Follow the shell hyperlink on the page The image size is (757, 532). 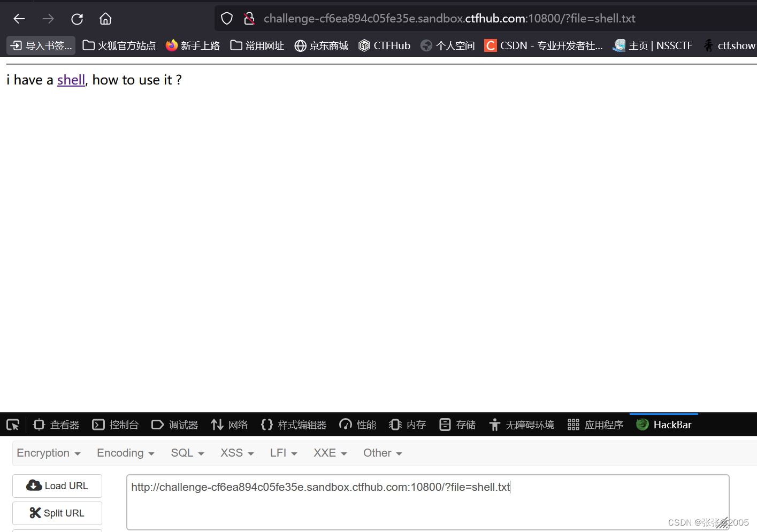pyautogui.click(x=71, y=80)
